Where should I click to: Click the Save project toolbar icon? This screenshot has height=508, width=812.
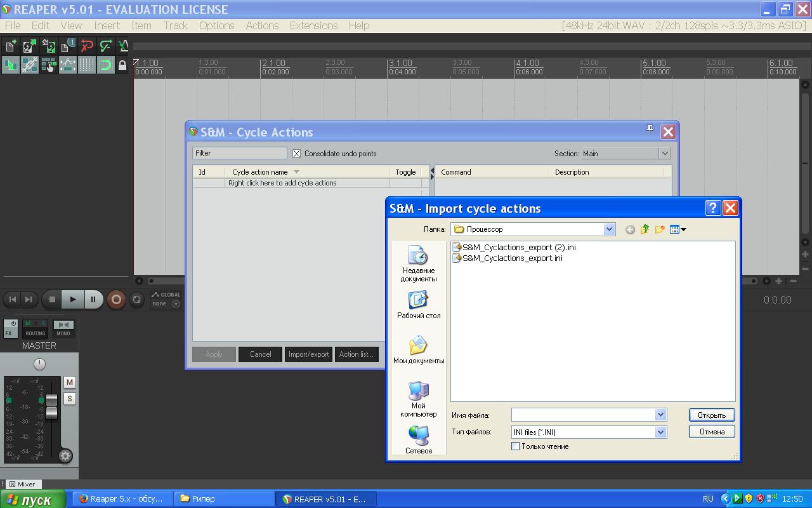tap(49, 46)
